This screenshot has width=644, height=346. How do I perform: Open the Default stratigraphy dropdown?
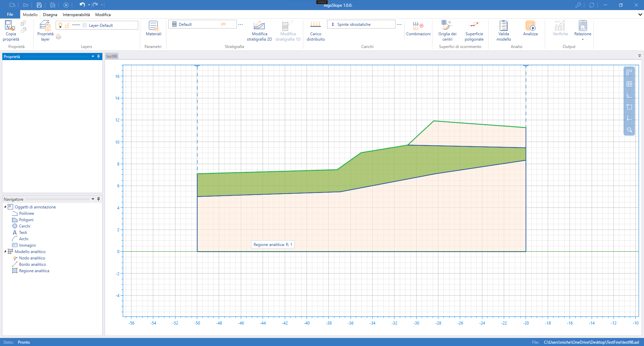tap(202, 24)
